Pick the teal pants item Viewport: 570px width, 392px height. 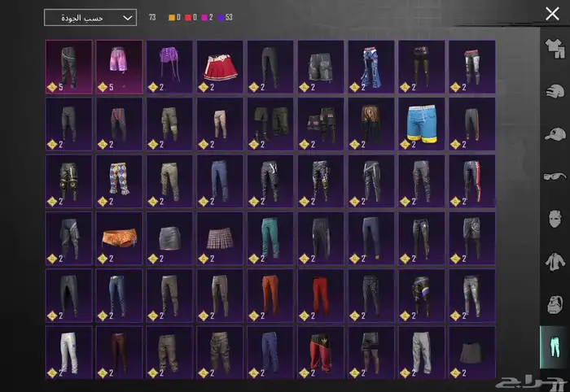pyautogui.click(x=270, y=238)
